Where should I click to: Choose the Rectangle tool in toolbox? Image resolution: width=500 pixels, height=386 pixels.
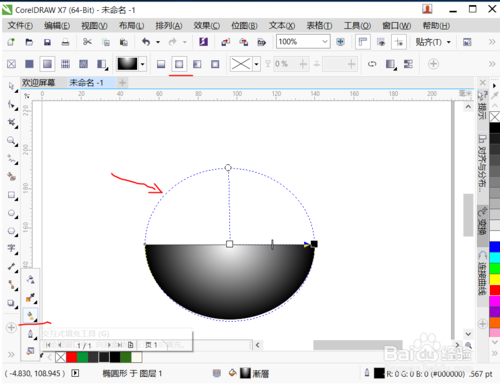[12, 195]
